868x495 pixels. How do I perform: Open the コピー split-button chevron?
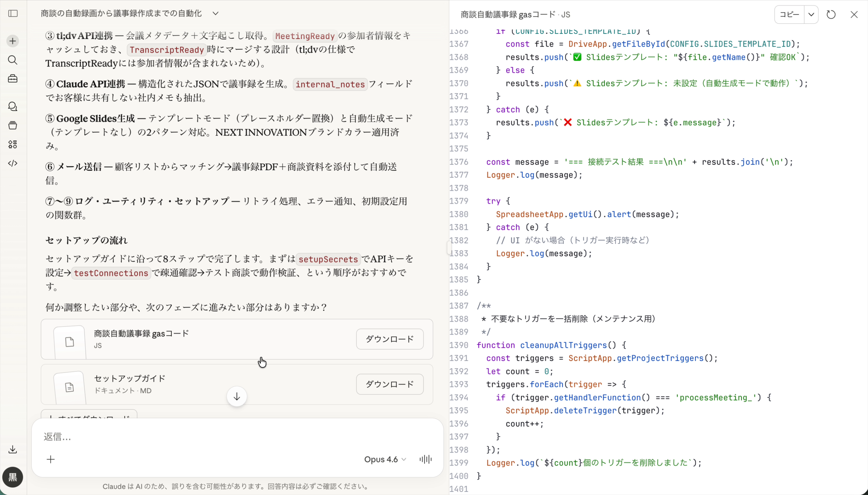pos(811,14)
